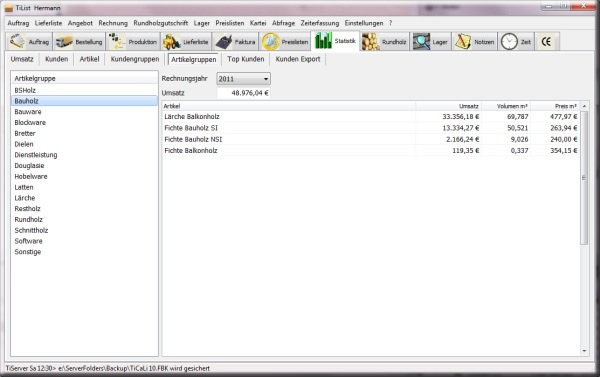Open the Rundholzgutschrift menu

(x=161, y=23)
